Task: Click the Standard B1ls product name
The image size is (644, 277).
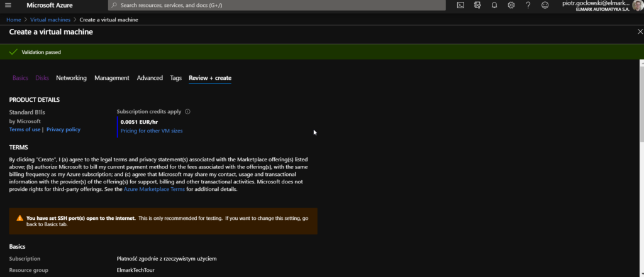Action: pyautogui.click(x=26, y=112)
